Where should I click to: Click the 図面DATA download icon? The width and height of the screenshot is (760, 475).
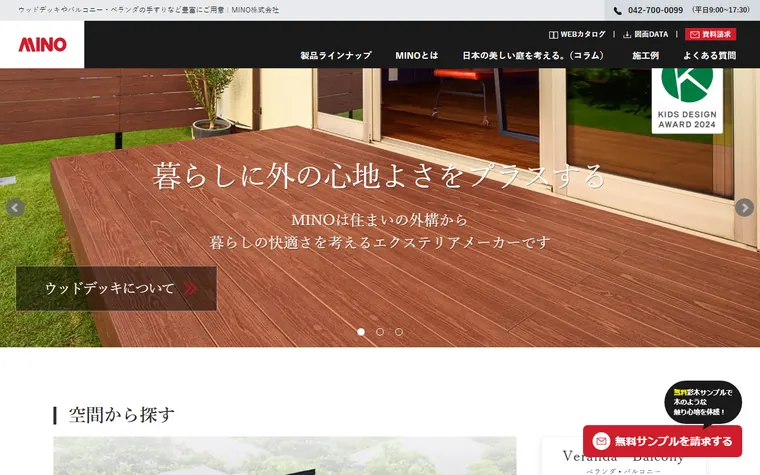(627, 35)
